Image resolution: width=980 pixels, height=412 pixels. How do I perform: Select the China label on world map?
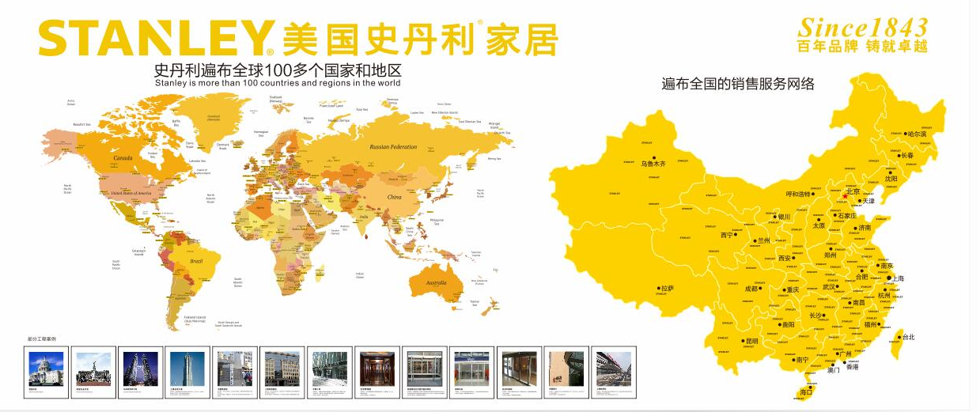tap(394, 196)
